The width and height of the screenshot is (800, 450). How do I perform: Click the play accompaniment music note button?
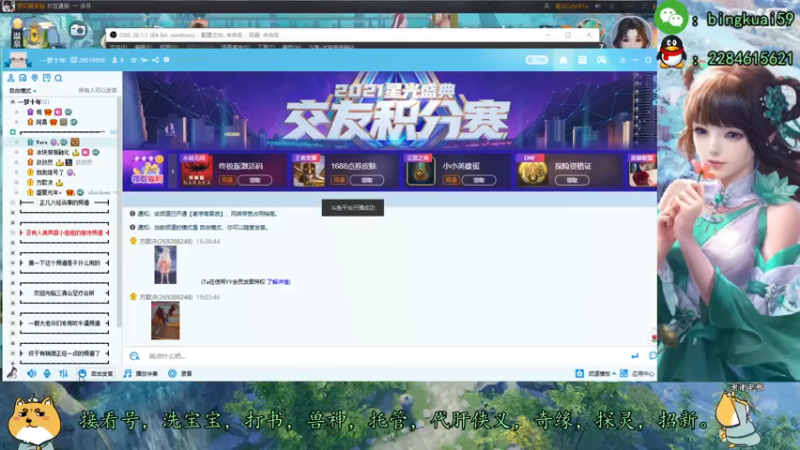click(x=141, y=373)
